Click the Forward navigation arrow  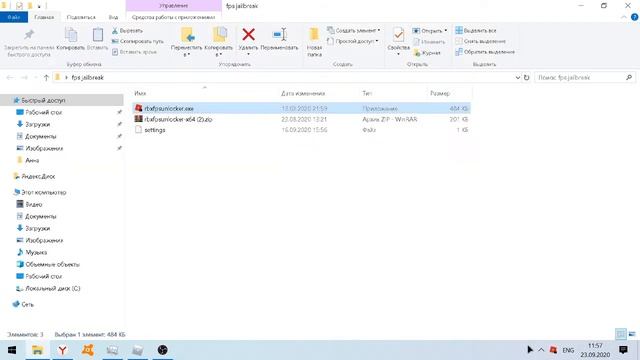click(x=24, y=78)
